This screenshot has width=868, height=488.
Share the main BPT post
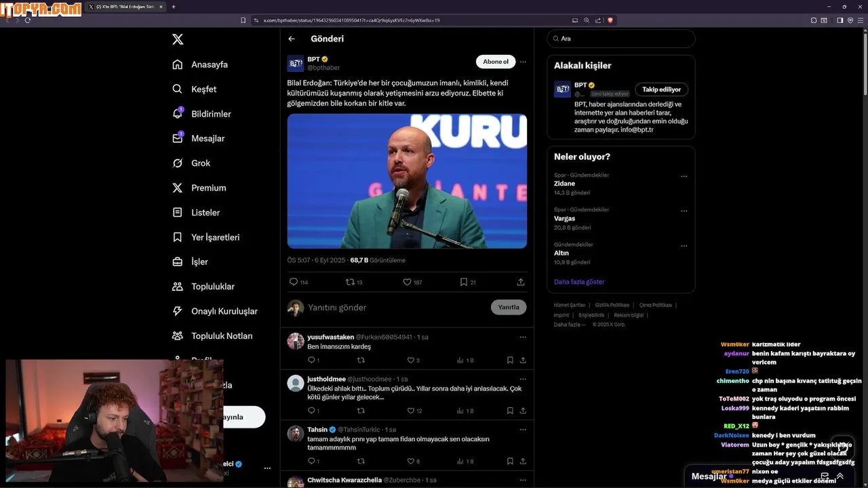coord(521,282)
